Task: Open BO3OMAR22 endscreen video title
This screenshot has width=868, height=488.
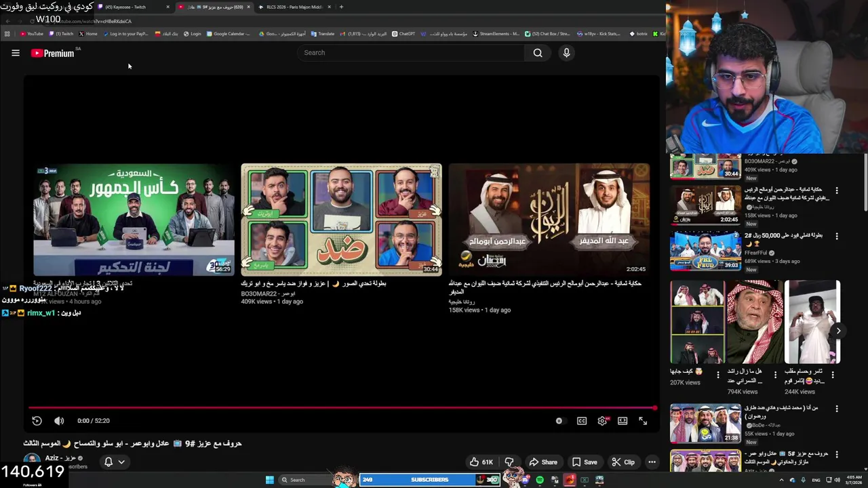Action: [x=313, y=283]
